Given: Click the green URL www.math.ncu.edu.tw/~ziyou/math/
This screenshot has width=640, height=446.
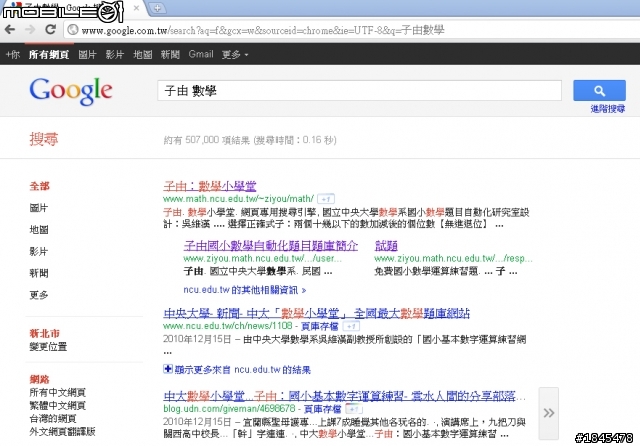Looking at the screenshot, I should point(238,199).
